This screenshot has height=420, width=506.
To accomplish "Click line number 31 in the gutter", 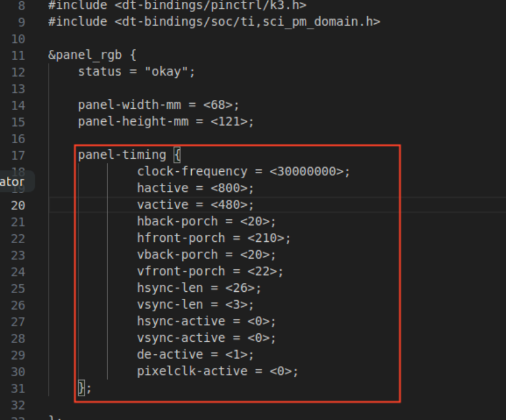I will tap(18, 388).
